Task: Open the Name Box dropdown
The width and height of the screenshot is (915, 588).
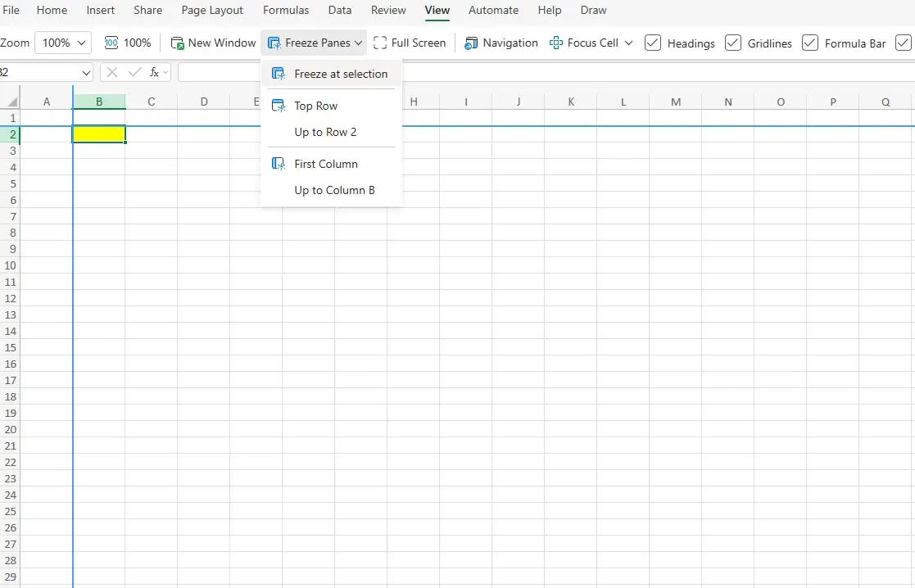Action: pyautogui.click(x=85, y=72)
